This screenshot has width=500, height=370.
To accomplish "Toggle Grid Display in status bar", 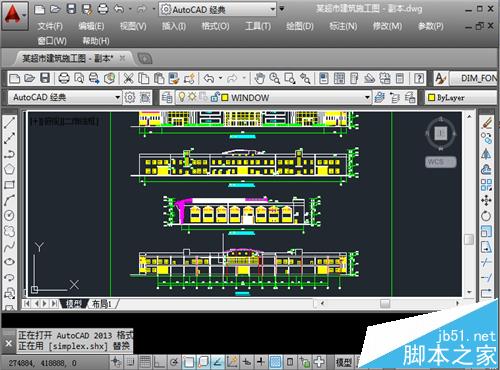I will (145, 362).
